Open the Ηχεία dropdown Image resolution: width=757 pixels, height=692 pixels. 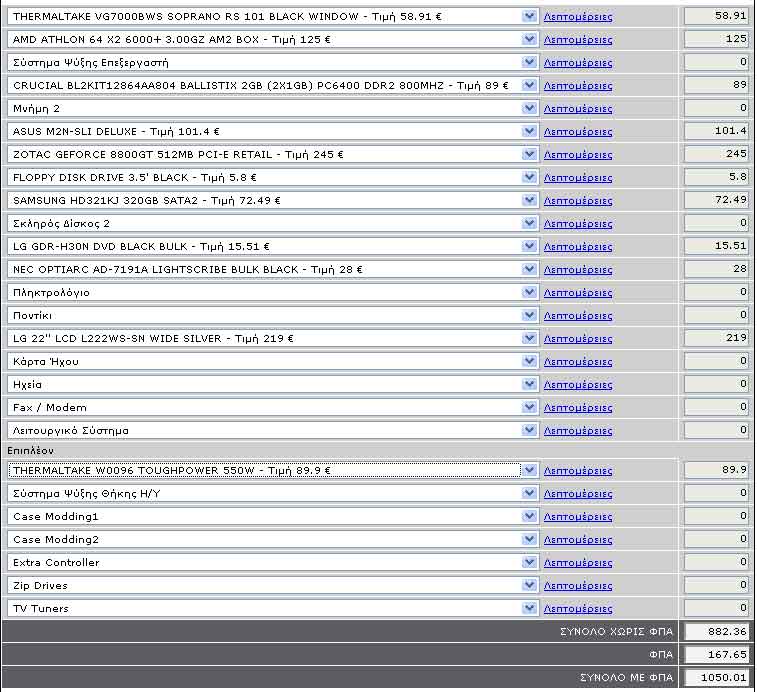point(273,384)
